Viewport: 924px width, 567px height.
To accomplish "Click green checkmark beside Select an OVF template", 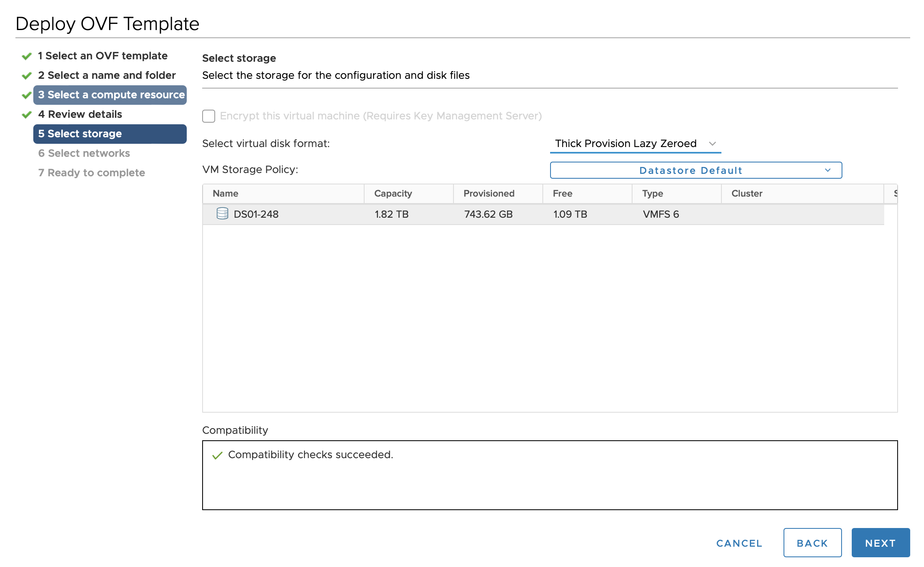I will click(27, 56).
